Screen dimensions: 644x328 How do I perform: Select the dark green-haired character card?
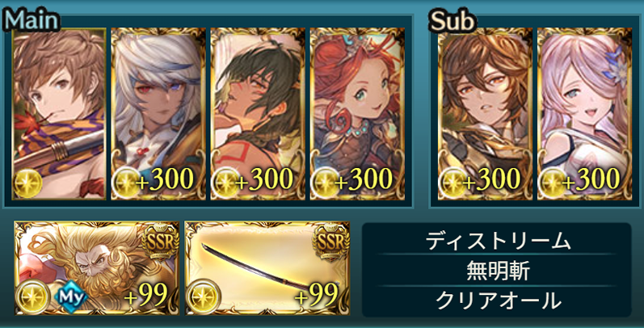click(x=258, y=114)
